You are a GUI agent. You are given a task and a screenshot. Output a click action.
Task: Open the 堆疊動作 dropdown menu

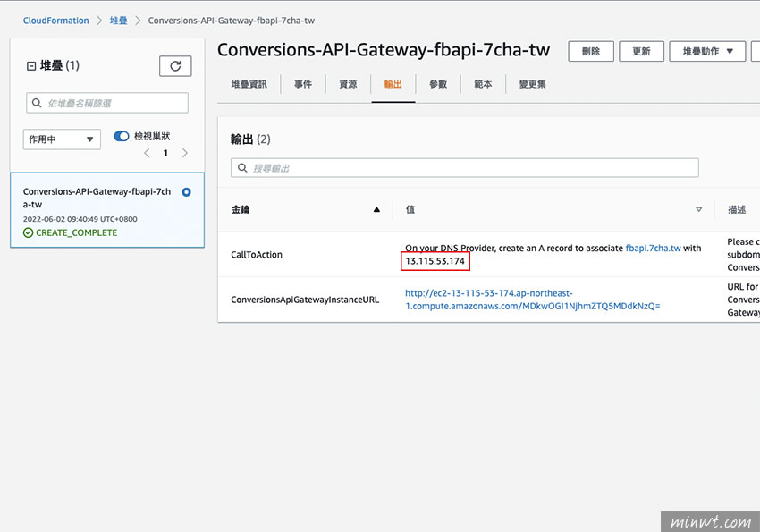pyautogui.click(x=707, y=51)
